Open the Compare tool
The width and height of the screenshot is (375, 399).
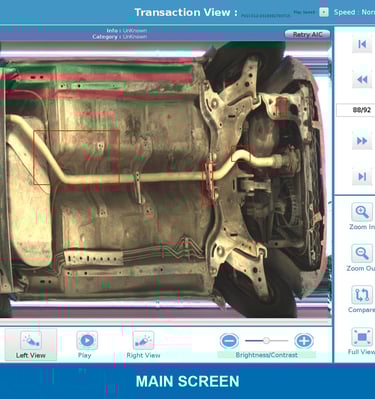click(362, 295)
